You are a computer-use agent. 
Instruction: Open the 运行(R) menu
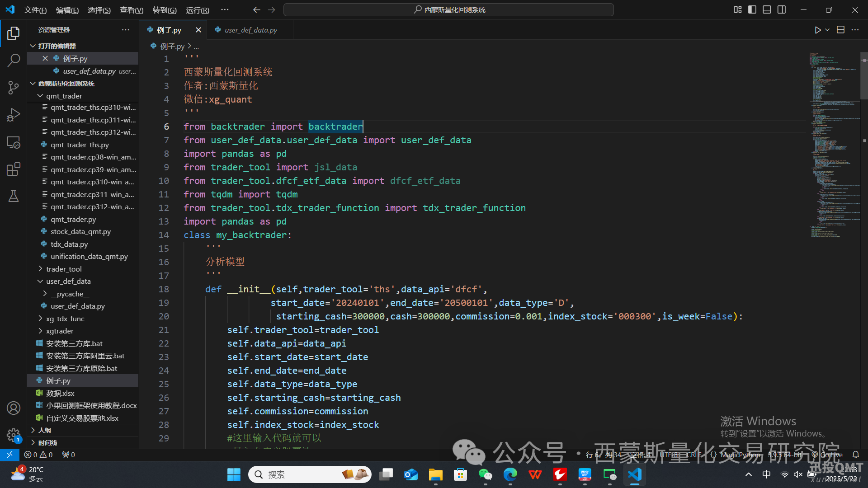point(198,9)
